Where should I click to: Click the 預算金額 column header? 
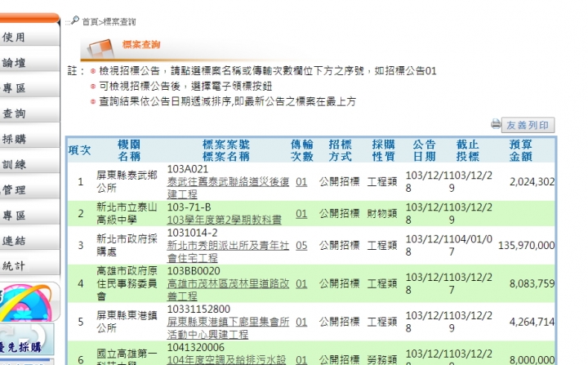(x=520, y=150)
